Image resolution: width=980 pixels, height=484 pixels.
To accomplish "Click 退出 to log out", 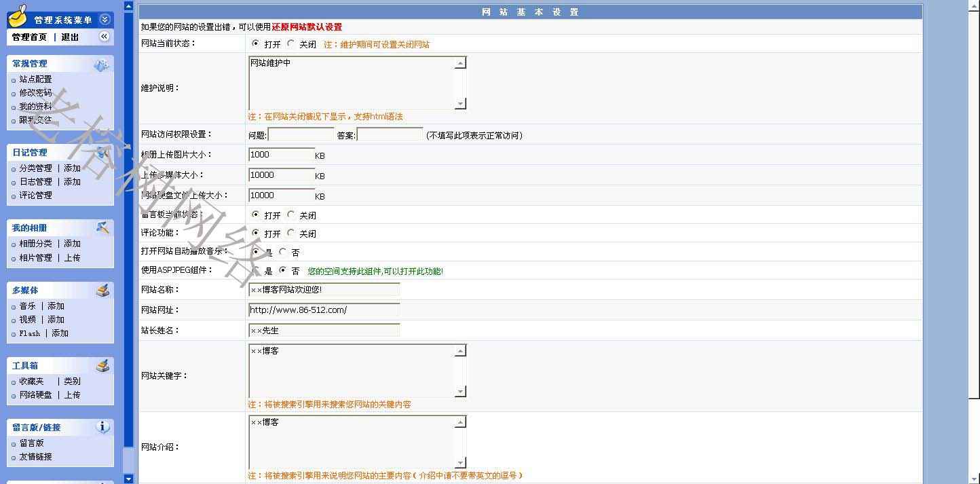I will 70,37.
